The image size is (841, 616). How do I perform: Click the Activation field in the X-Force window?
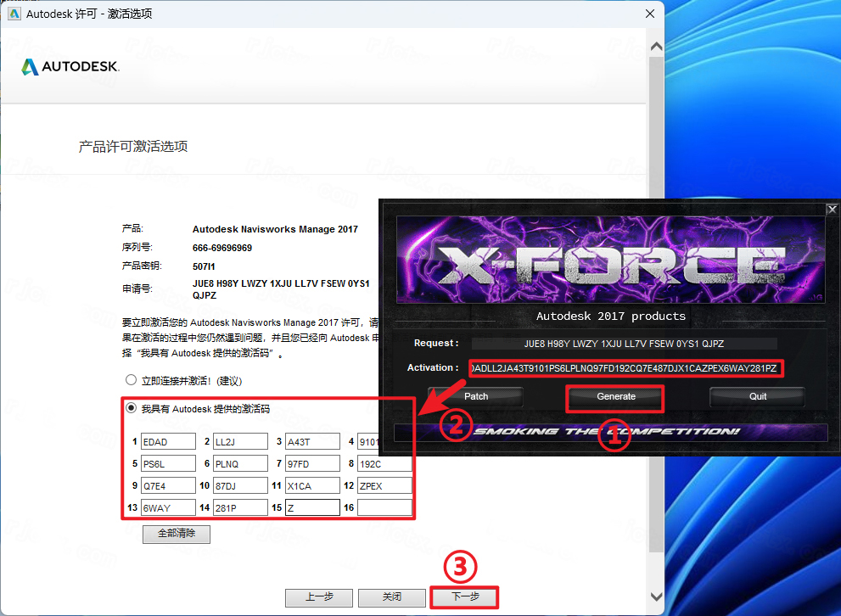click(x=625, y=368)
